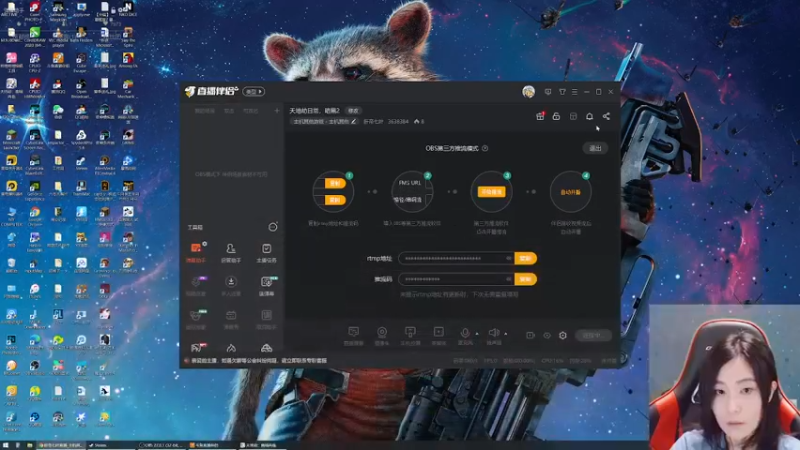Image resolution: width=800 pixels, height=450 pixels.
Task: Open the ticket-shaped icon tool in toolbox
Action: (231, 319)
